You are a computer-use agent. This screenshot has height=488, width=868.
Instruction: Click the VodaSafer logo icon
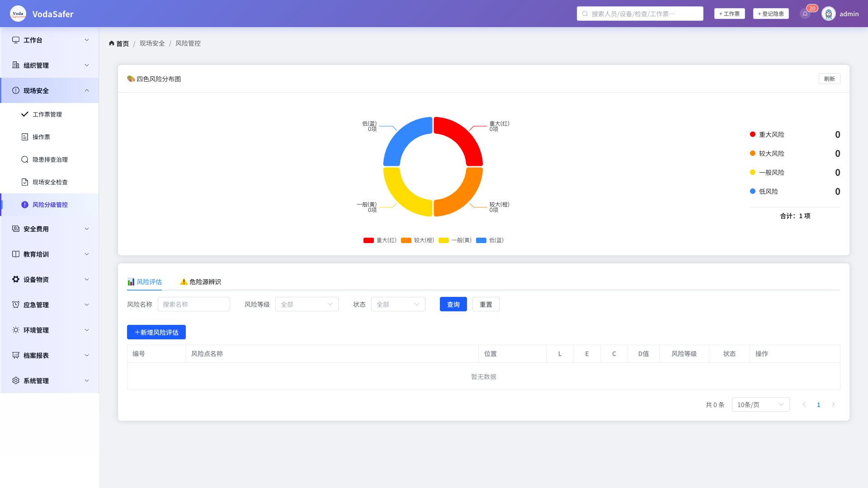pos(18,14)
